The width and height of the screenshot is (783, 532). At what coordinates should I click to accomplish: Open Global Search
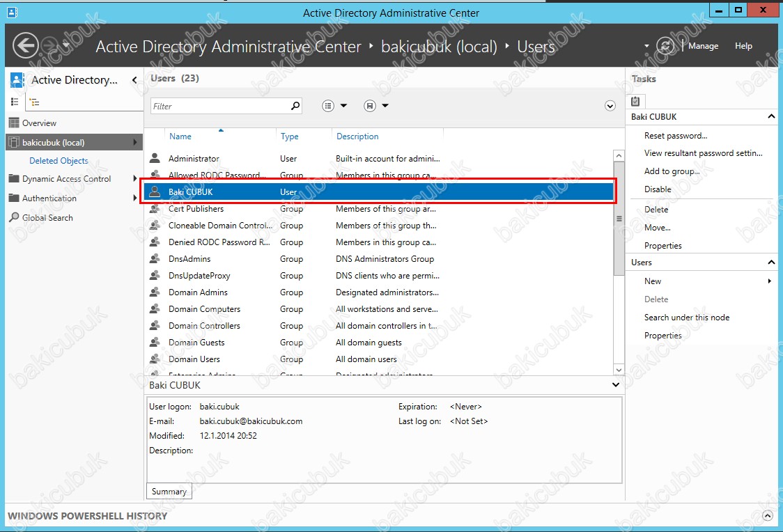tap(47, 217)
